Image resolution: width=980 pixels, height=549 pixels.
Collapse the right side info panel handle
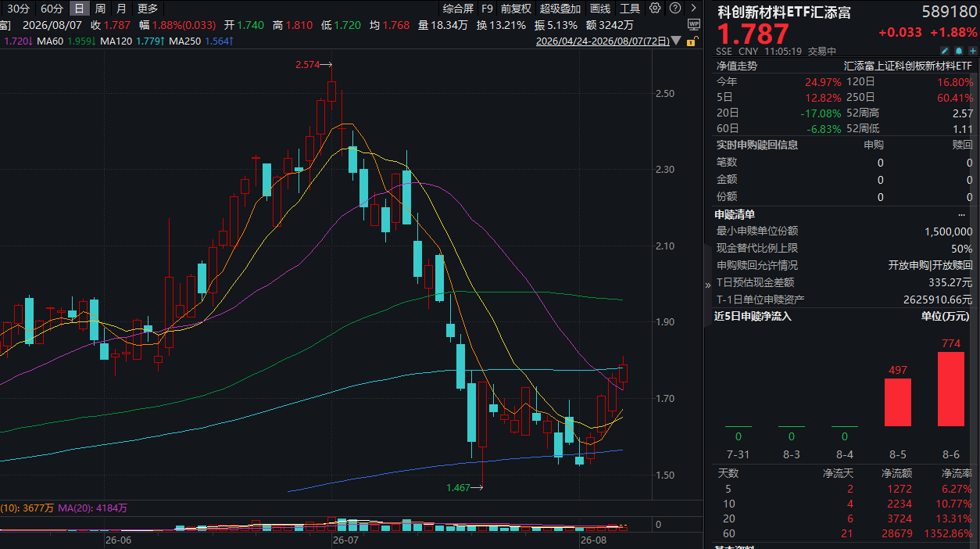point(708,285)
